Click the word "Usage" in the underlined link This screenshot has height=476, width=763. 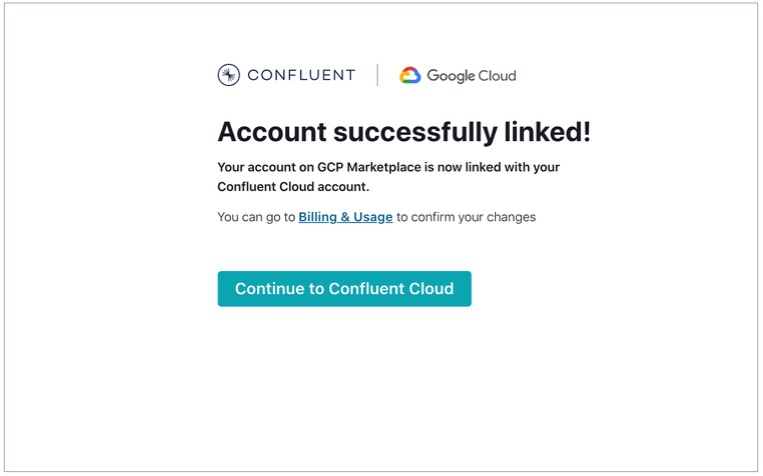(x=372, y=217)
